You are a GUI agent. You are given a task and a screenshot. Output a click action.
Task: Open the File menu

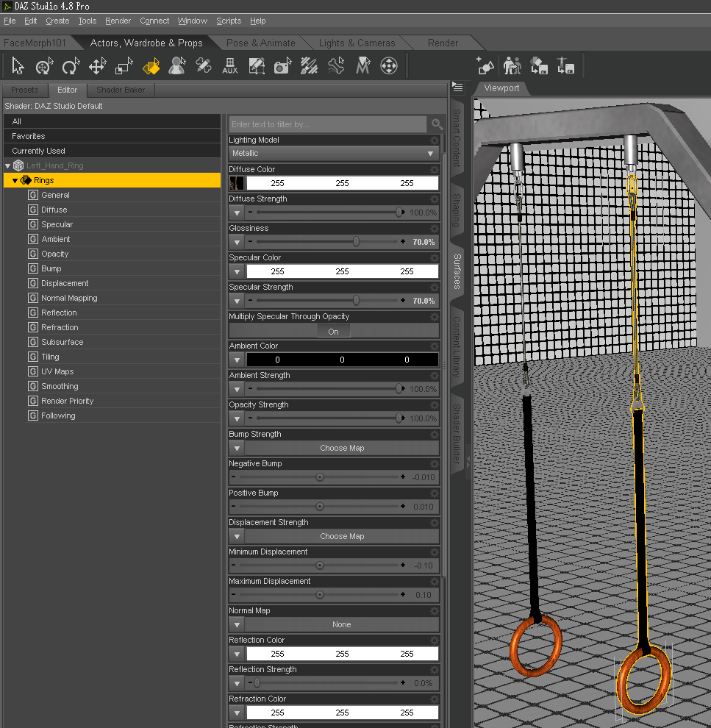[10, 21]
